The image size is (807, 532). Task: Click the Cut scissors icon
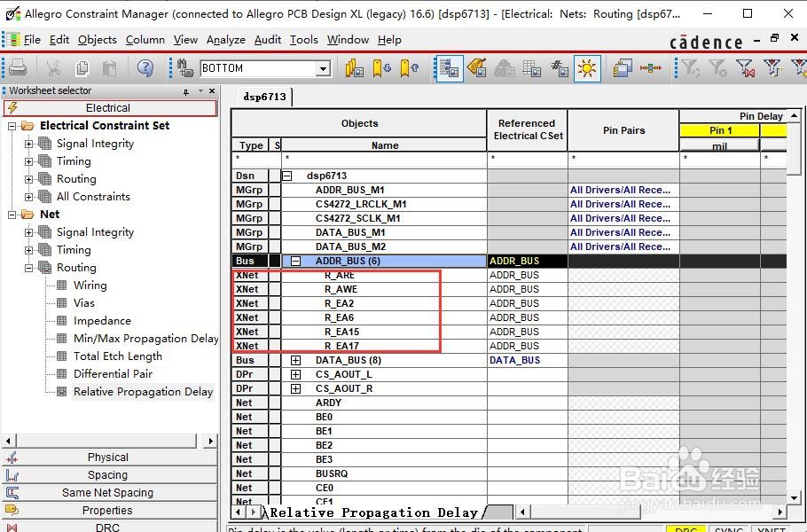click(x=53, y=68)
